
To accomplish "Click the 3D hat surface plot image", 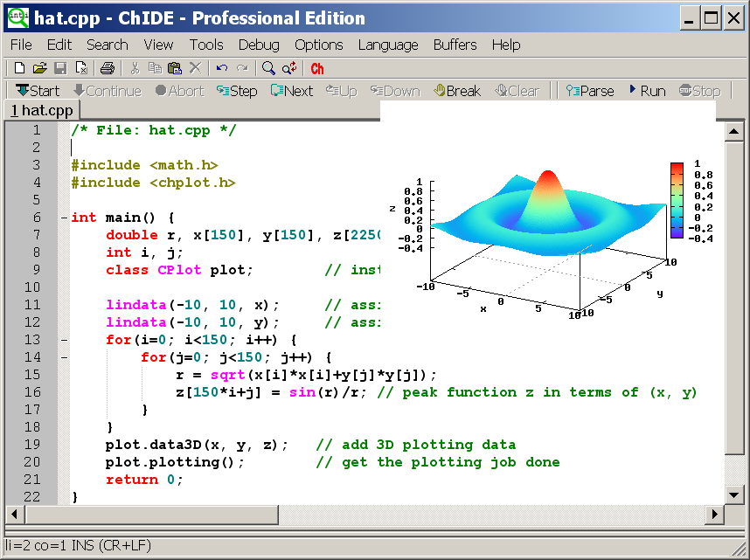I will coord(549,214).
